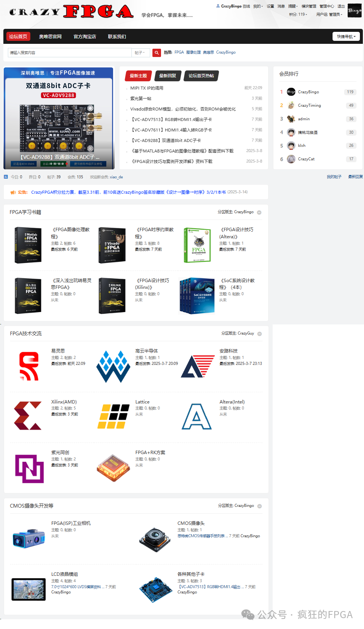Viewport: 364px width, 629px height.
Task: Click 我的帖子 link under member ranking
Action: pos(334,177)
